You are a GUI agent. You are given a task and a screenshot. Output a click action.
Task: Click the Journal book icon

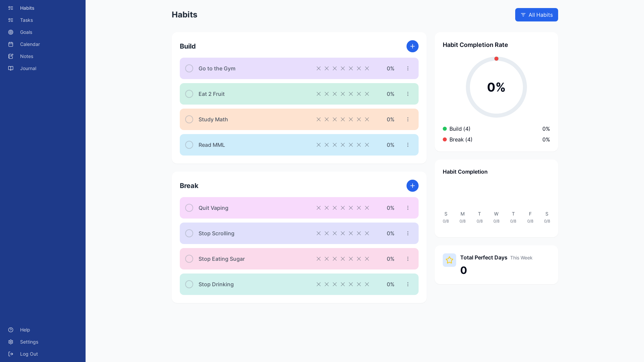point(11,68)
